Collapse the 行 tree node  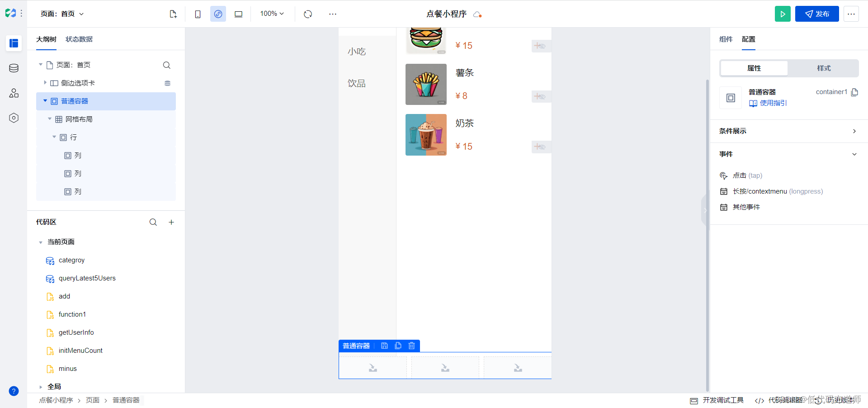54,137
